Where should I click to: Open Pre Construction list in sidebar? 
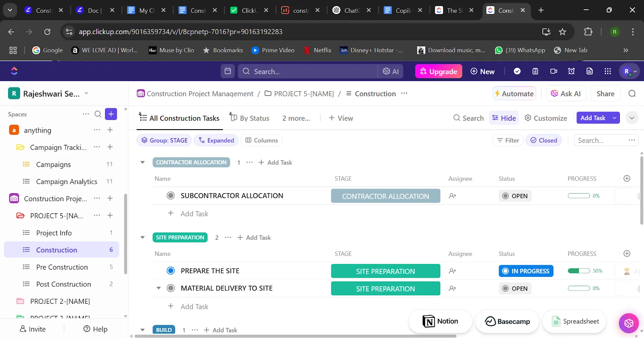tap(62, 267)
